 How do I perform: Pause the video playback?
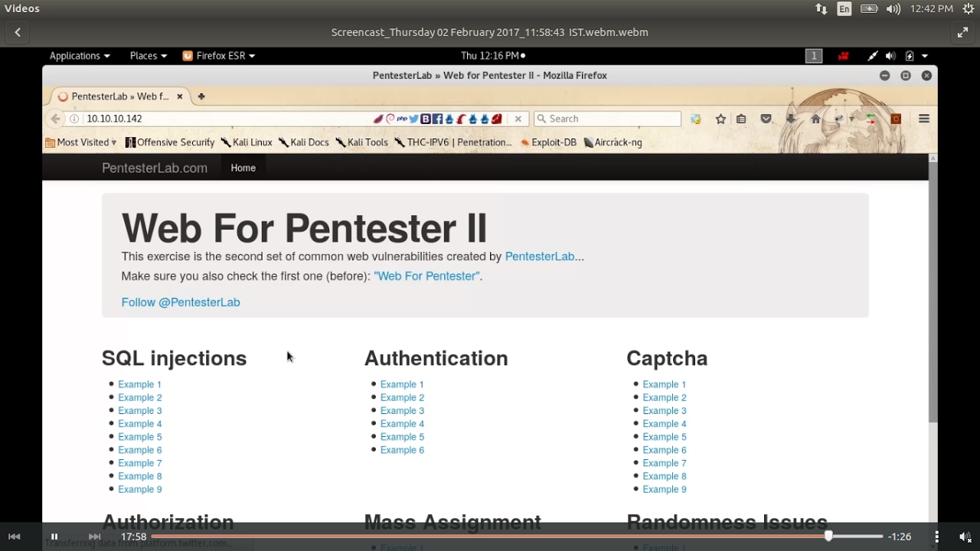(x=54, y=537)
